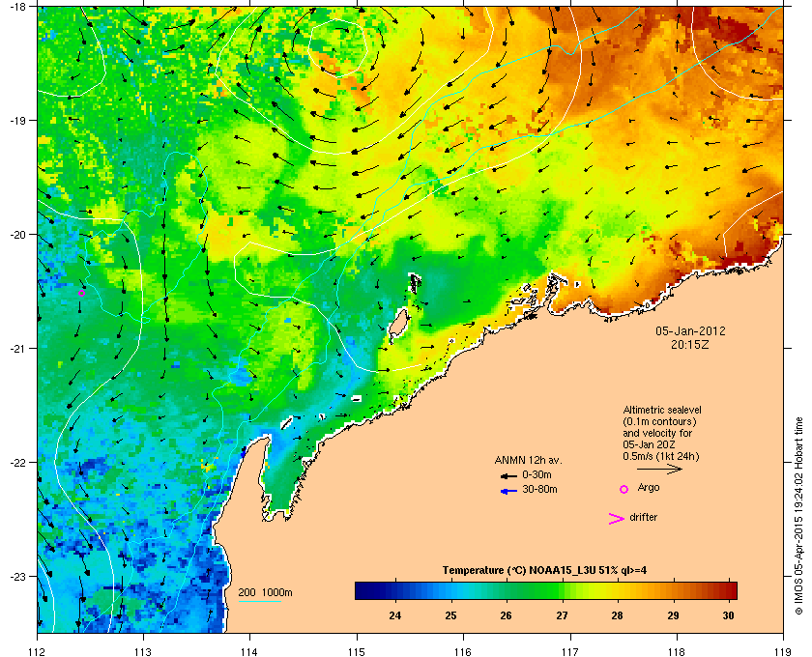Click the '113' longitude axis label
The height and width of the screenshot is (657, 812).
pos(143,652)
